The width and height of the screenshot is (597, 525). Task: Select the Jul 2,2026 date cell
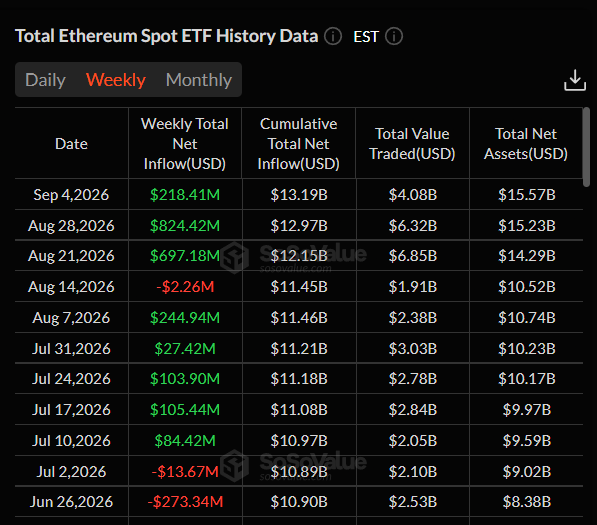click(71, 472)
